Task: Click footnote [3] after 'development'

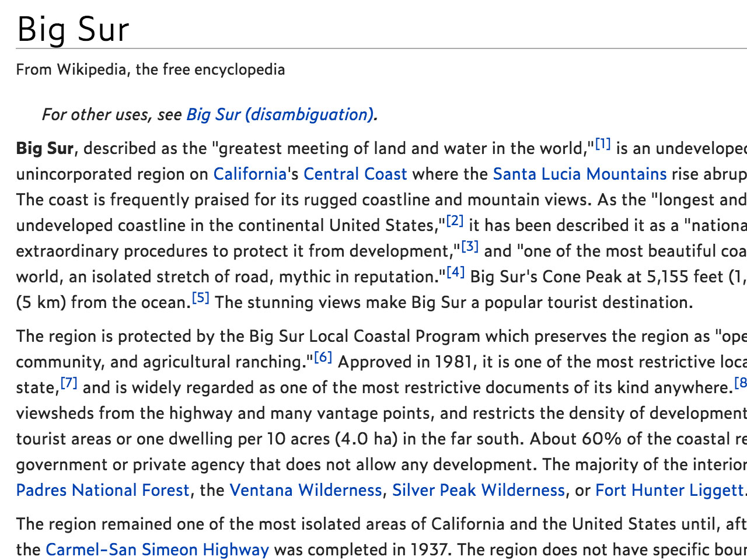Action: pyautogui.click(x=470, y=247)
